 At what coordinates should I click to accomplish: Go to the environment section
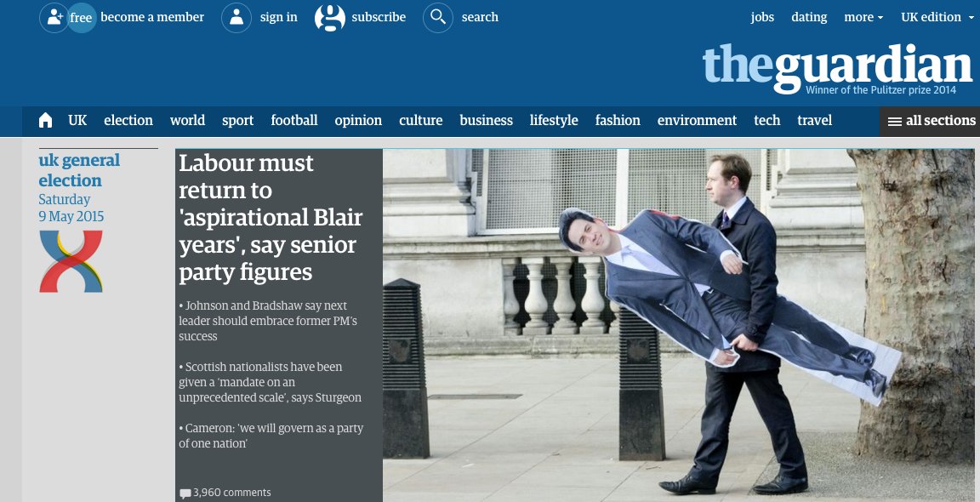click(x=697, y=120)
